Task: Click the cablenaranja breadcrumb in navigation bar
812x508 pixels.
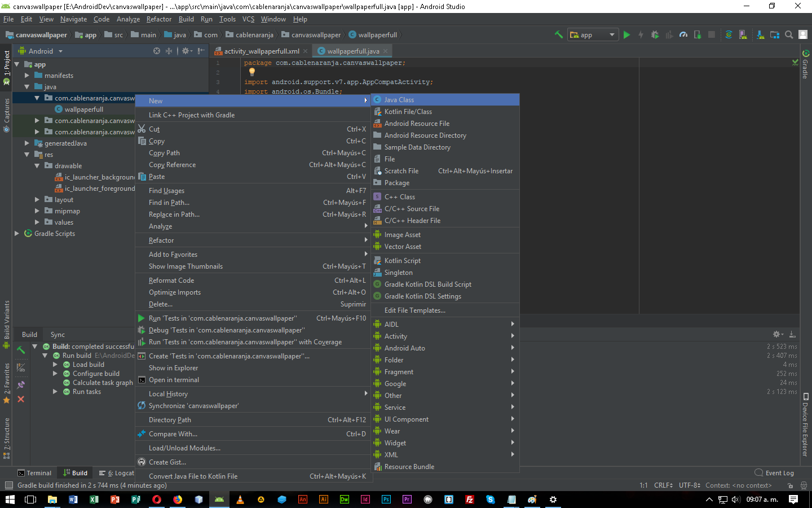Action: click(x=249, y=35)
